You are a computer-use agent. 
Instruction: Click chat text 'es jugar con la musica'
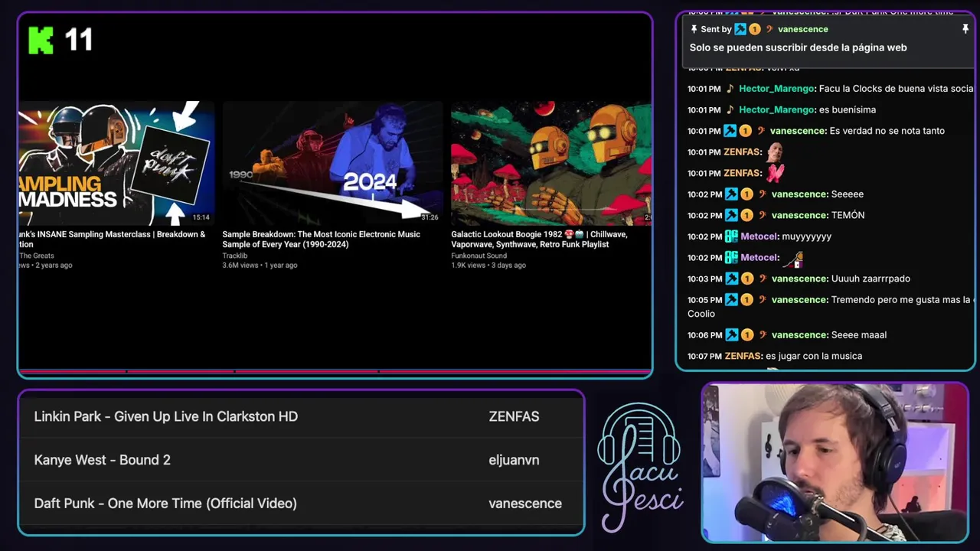point(814,356)
